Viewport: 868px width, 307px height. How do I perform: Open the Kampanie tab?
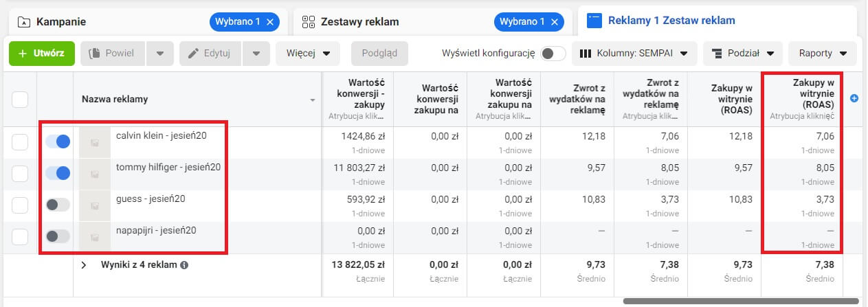tap(148, 22)
